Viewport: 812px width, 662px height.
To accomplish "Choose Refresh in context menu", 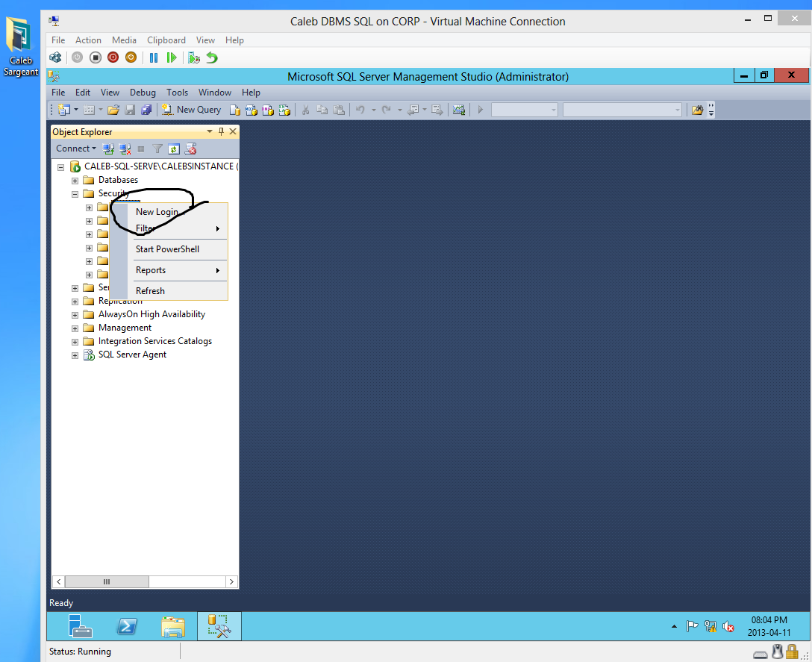I will (169, 291).
